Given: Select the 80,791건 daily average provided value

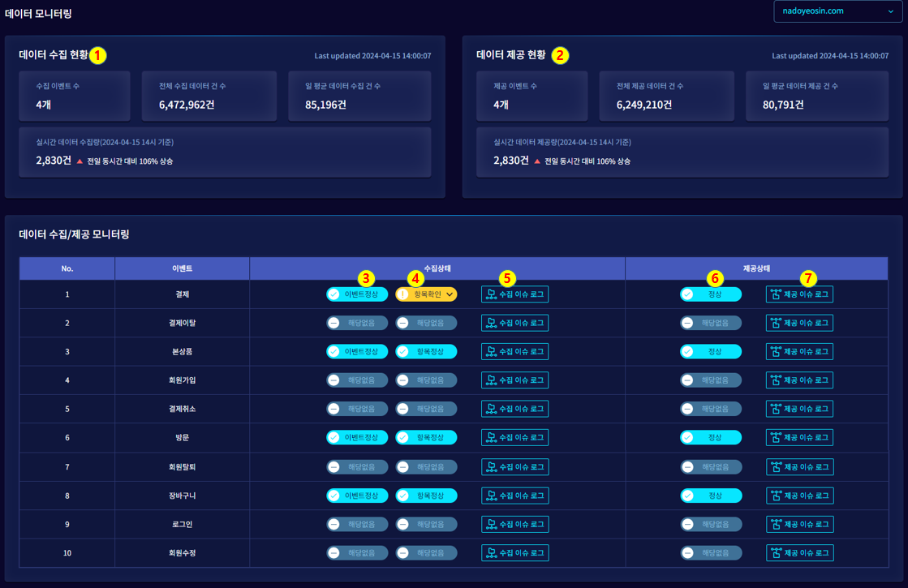Looking at the screenshot, I should (x=783, y=105).
